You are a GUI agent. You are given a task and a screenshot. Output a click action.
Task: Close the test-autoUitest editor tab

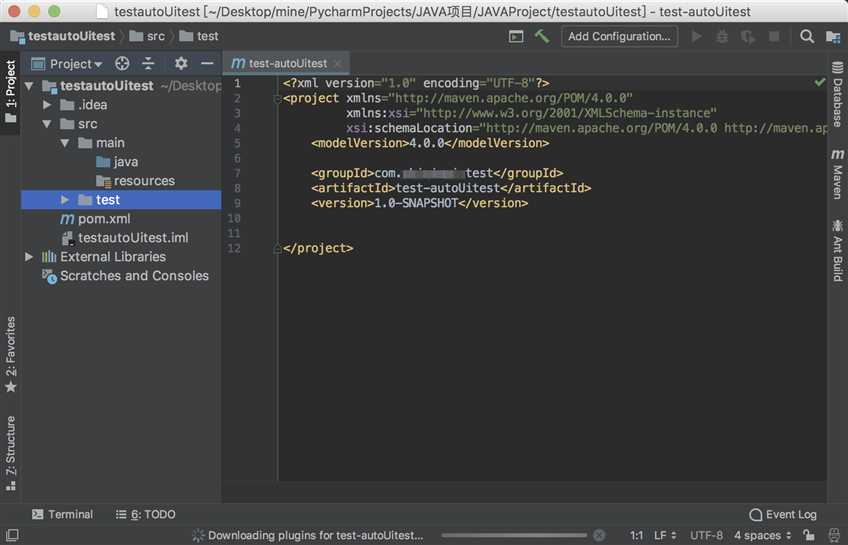tap(337, 64)
